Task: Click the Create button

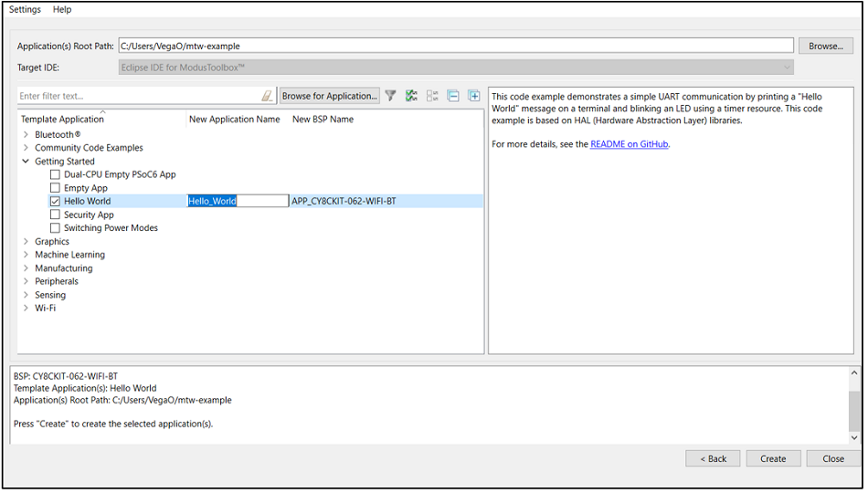Action: click(773, 458)
